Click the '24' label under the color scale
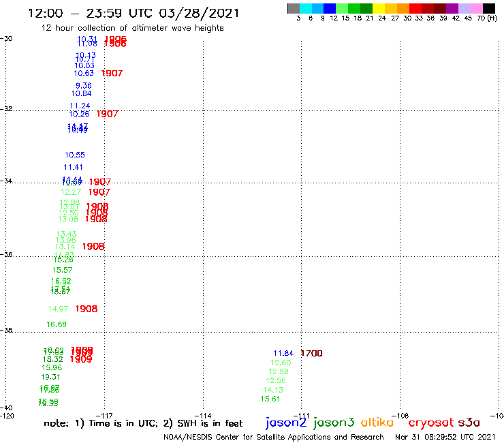 382,18
